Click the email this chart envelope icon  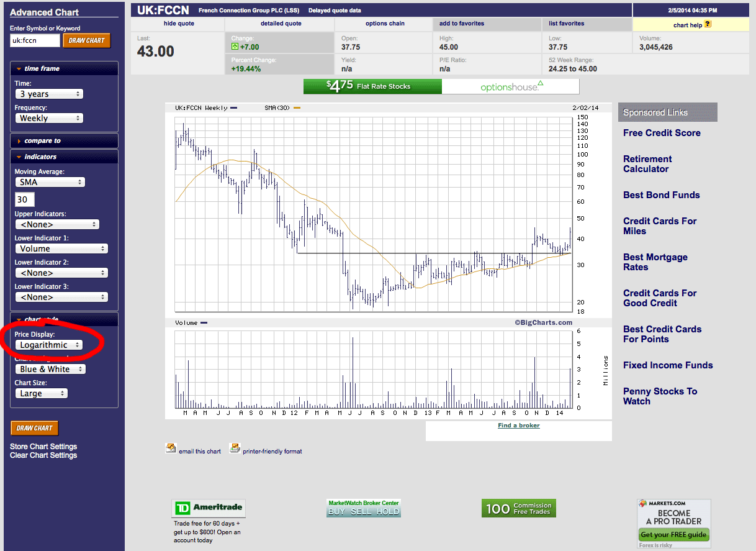tap(171, 449)
